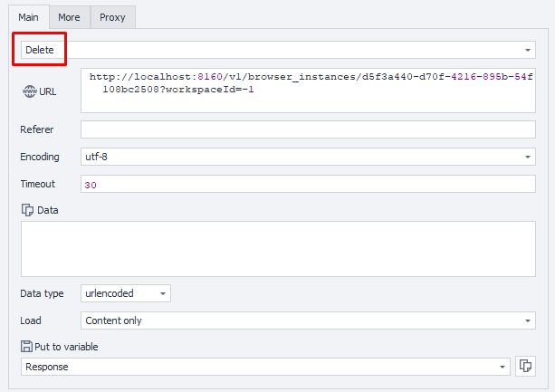This screenshot has height=392, width=555.
Task: Switch to the More tab
Action: pos(69,16)
